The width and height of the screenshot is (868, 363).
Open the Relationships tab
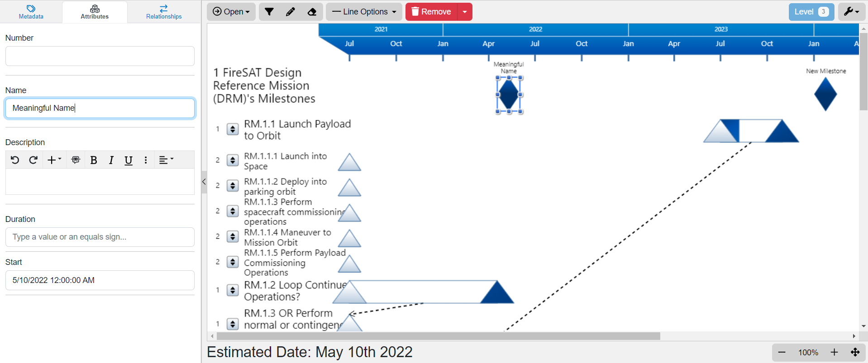164,12
